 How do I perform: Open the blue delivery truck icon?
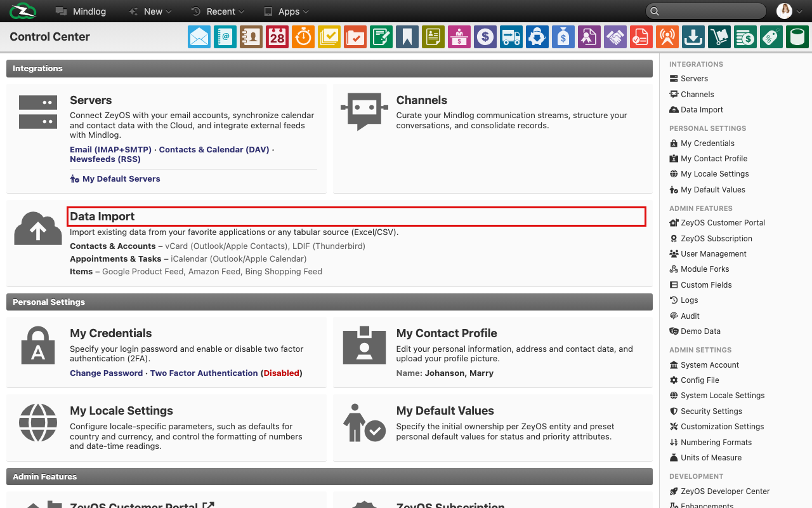coord(511,37)
